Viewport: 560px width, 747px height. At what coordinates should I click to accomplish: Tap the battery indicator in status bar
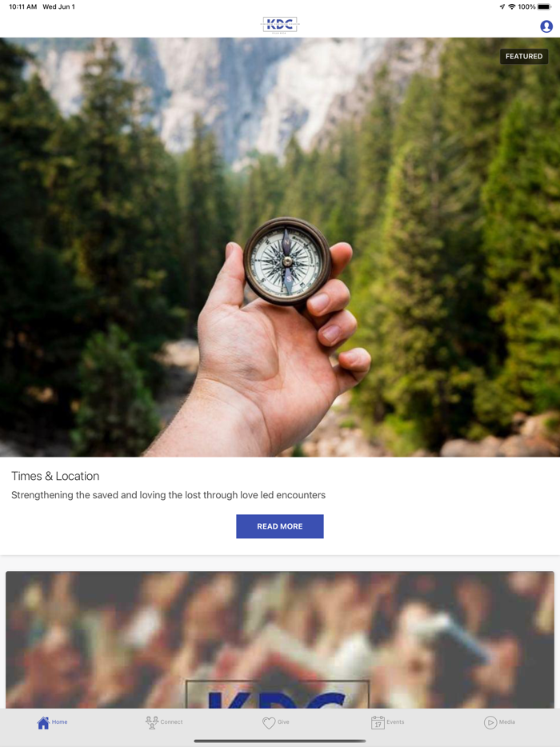[544, 6]
